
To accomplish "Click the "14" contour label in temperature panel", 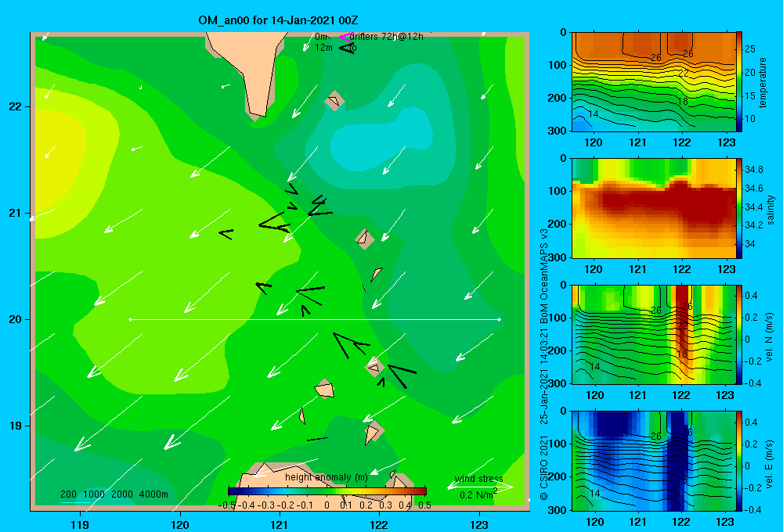I will coord(594,114).
